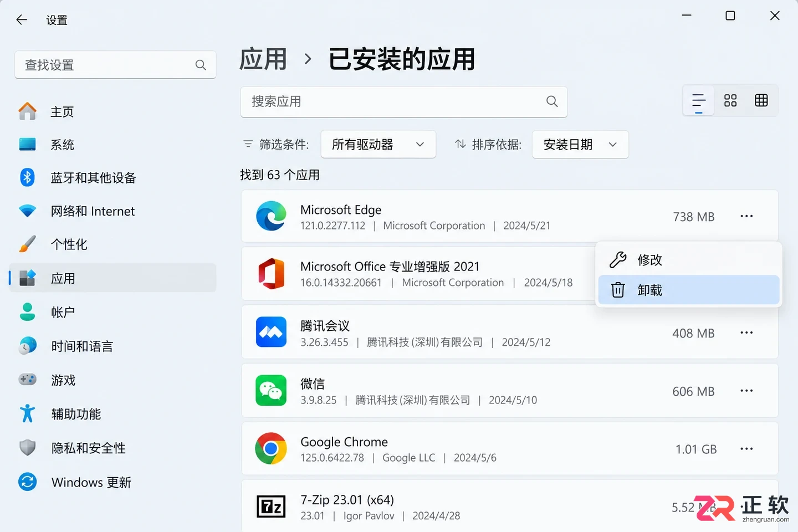Click the 738 MB size of Microsoft Edge
798x532 pixels.
coord(694,217)
